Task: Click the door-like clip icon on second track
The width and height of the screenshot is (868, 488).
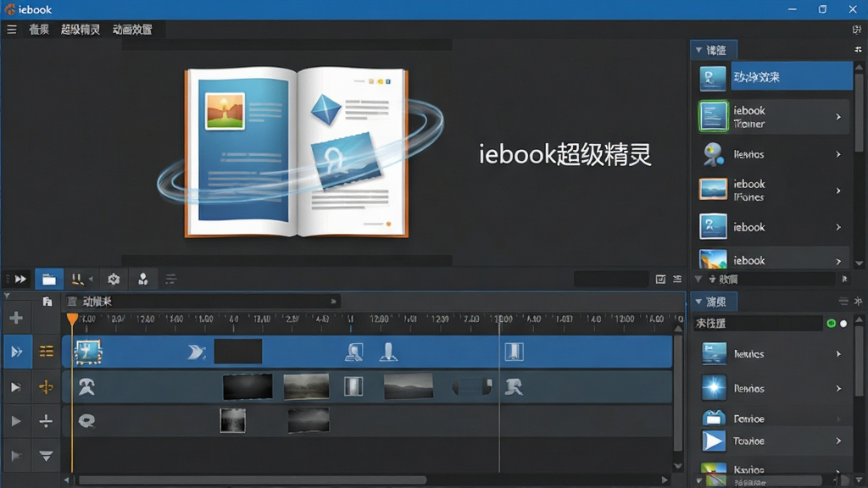Action: pyautogui.click(x=353, y=386)
